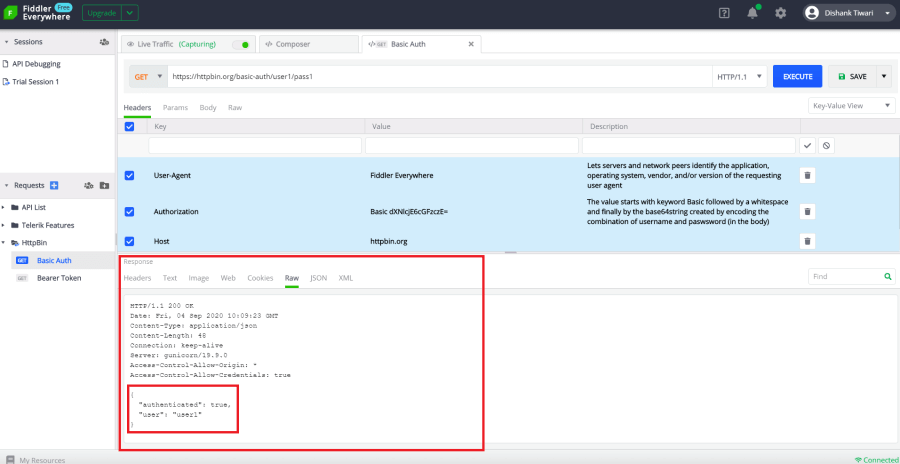This screenshot has width=900, height=464.
Task: Open the response Cookies tab
Action: (x=260, y=278)
